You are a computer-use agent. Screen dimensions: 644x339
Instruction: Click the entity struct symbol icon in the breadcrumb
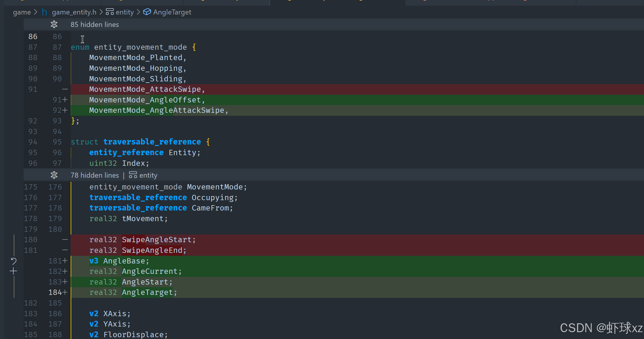click(110, 12)
